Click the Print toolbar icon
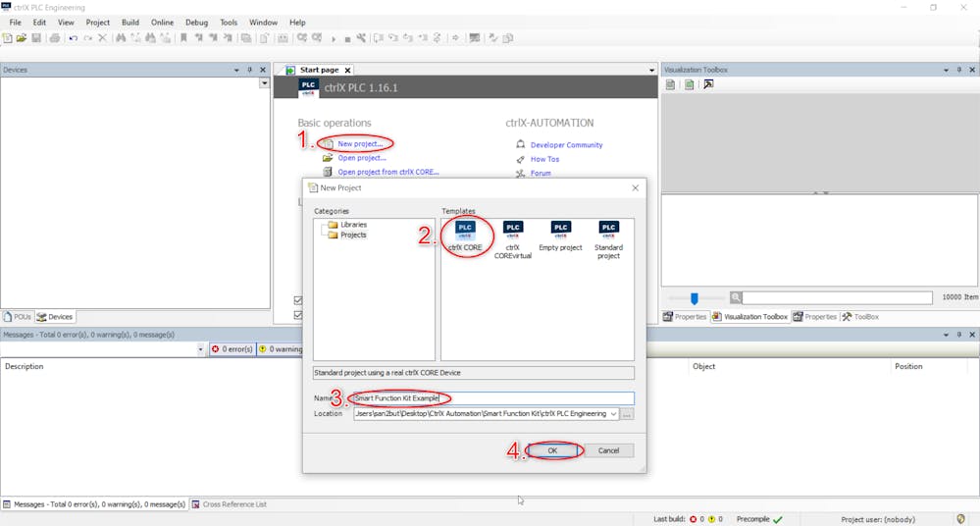Image resolution: width=980 pixels, height=526 pixels. [x=55, y=38]
